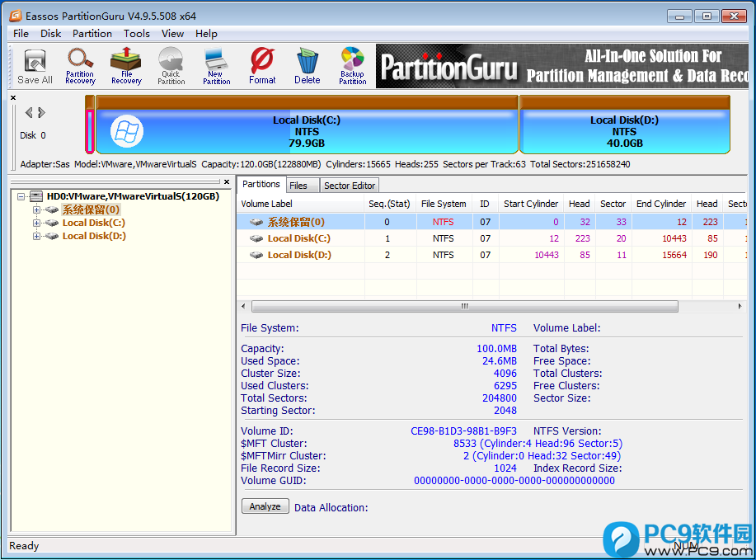Click the right scroll arrow of partition table

click(x=740, y=306)
